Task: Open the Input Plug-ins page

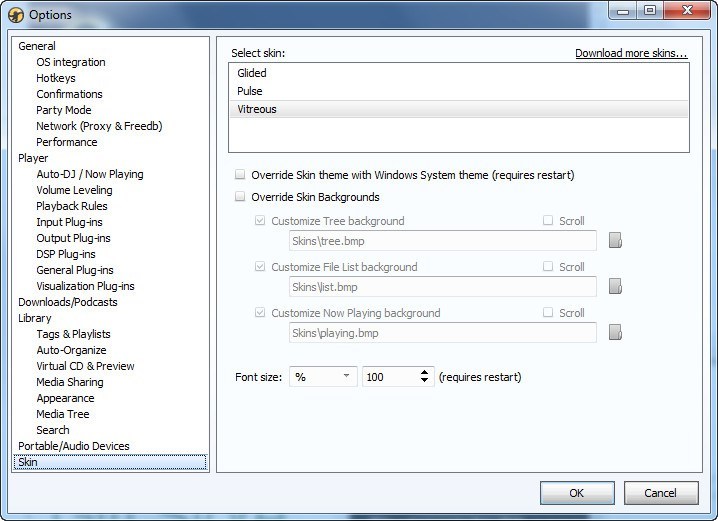Action: click(x=69, y=223)
